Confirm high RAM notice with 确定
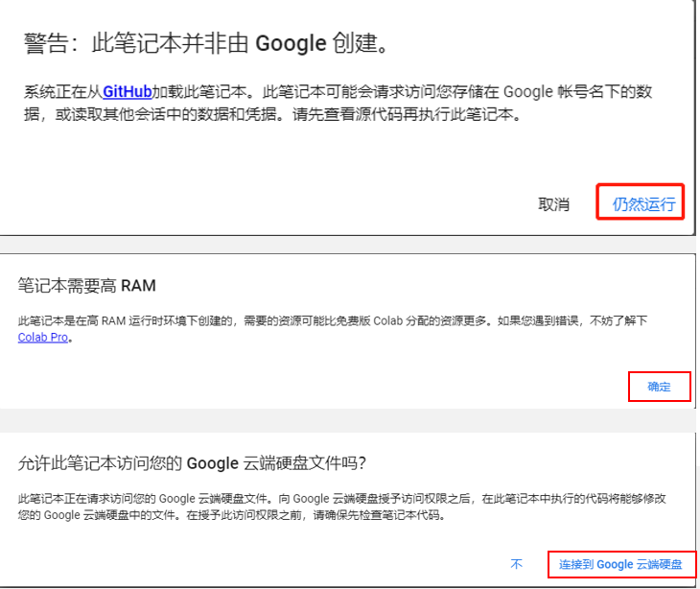The width and height of the screenshot is (700, 589). (x=659, y=387)
